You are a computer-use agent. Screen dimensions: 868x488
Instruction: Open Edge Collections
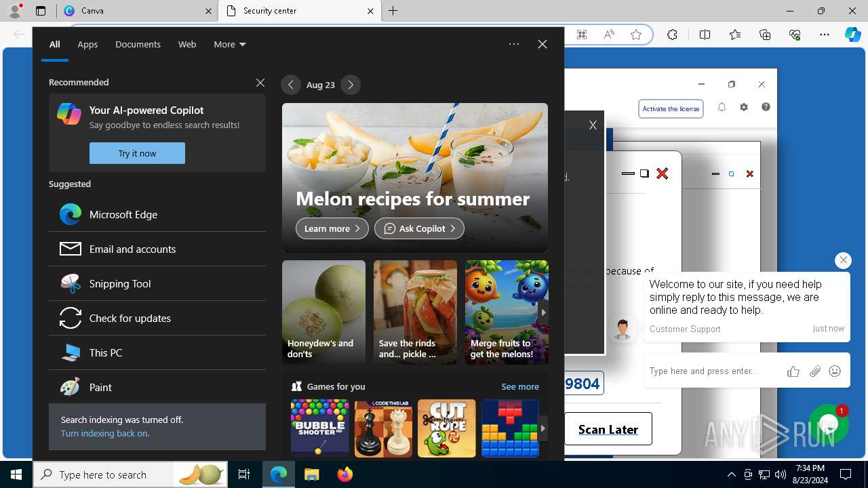(765, 35)
